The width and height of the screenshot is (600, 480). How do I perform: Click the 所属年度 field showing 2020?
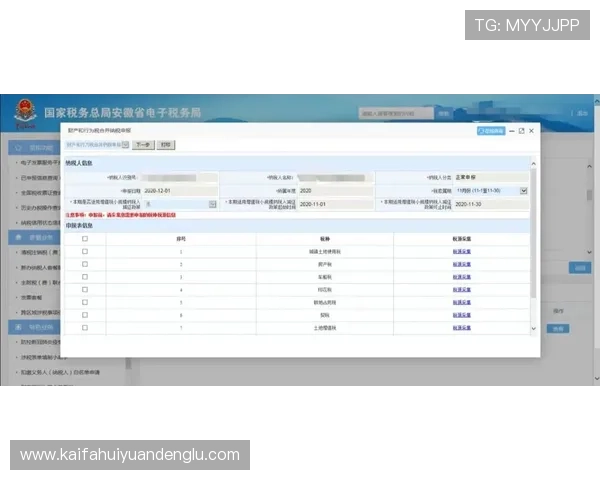(336, 191)
